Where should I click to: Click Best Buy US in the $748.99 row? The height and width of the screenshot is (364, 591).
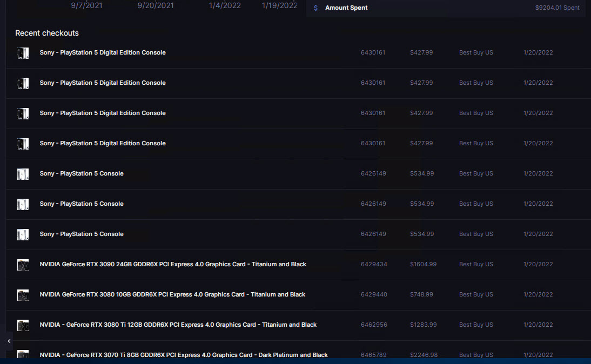pyautogui.click(x=476, y=294)
